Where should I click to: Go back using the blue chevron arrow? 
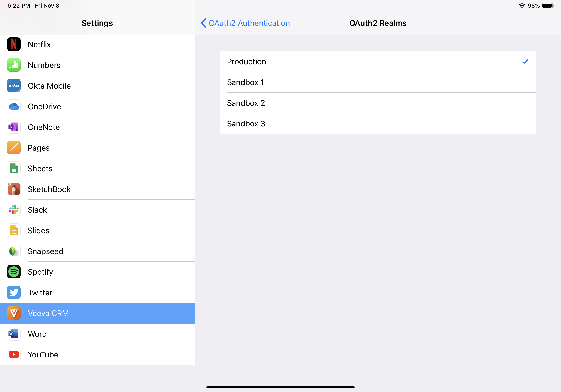(x=203, y=23)
